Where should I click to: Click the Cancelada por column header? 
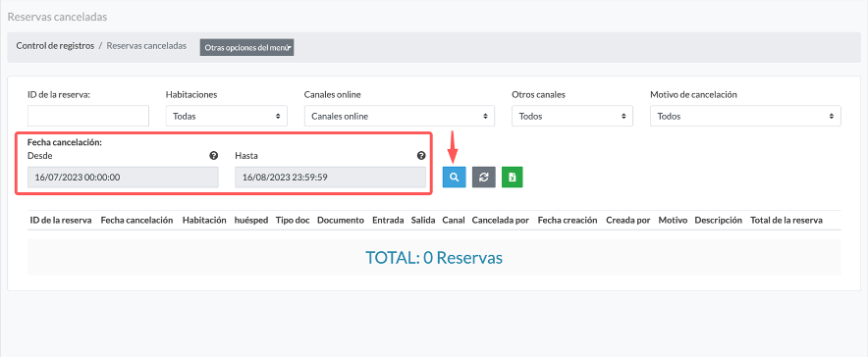click(501, 220)
